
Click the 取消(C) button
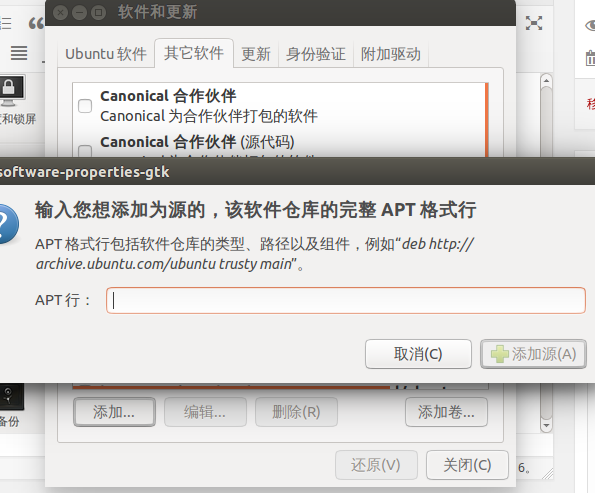(x=418, y=354)
